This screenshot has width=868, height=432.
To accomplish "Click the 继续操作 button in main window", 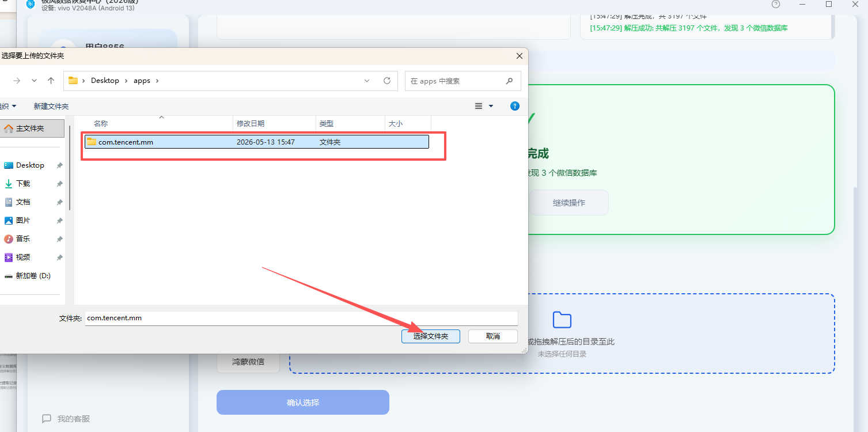I will [569, 203].
